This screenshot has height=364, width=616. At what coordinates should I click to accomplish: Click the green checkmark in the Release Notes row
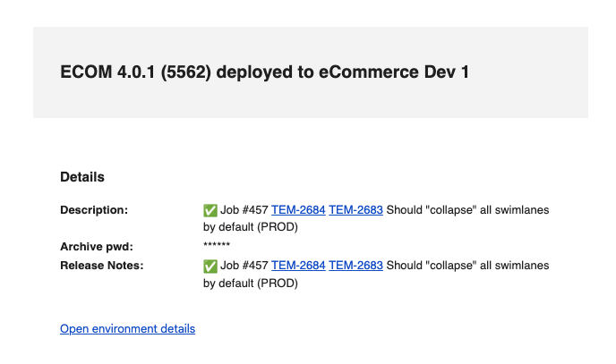210,266
